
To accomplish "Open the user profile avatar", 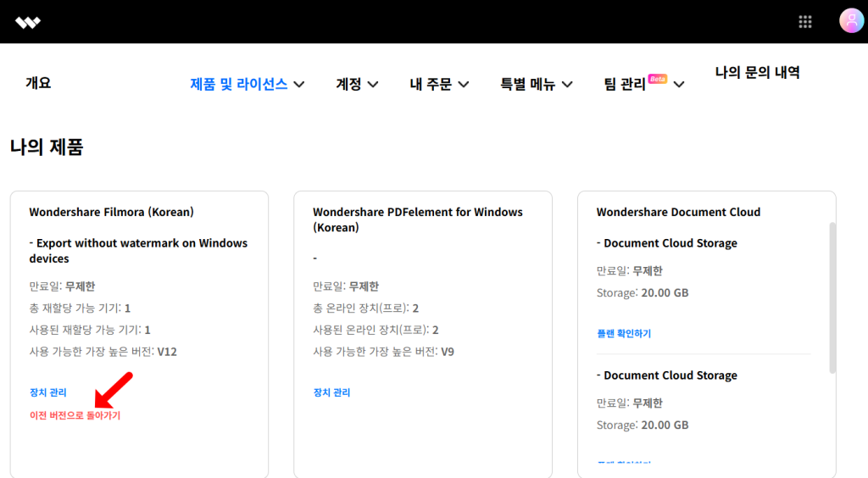I will pos(851,21).
